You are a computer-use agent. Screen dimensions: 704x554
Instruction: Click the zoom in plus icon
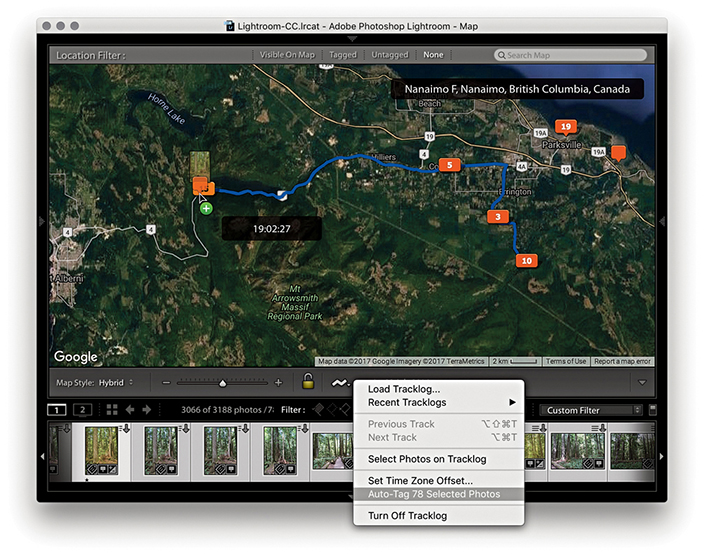point(278,382)
